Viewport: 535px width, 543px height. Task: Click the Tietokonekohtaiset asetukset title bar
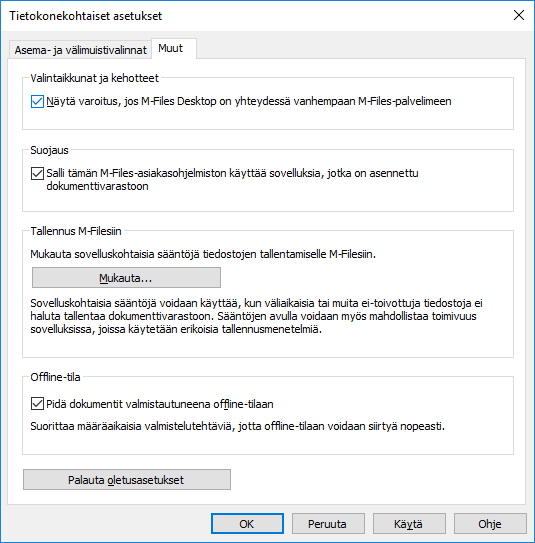242,16
